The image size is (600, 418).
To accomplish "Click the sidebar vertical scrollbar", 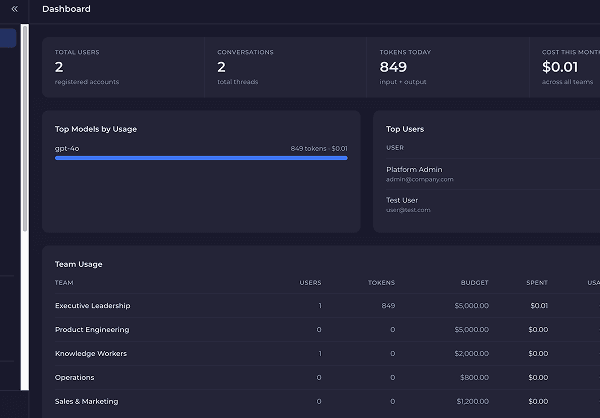I will point(25,129).
